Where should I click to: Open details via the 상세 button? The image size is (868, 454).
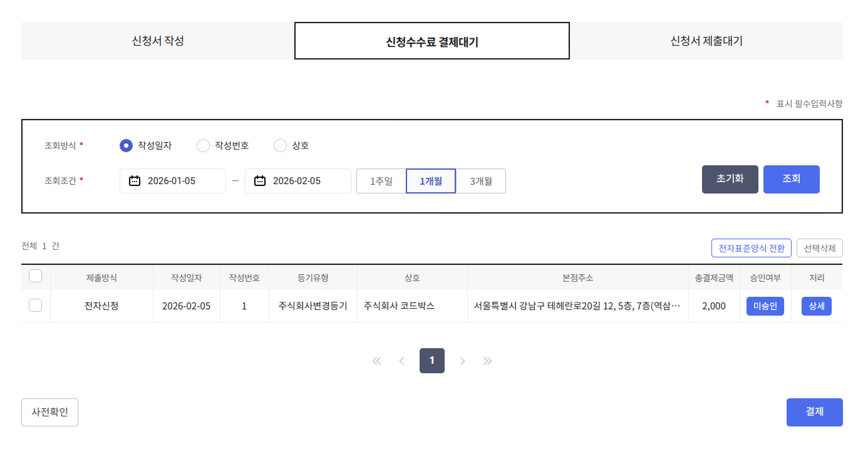coord(816,306)
